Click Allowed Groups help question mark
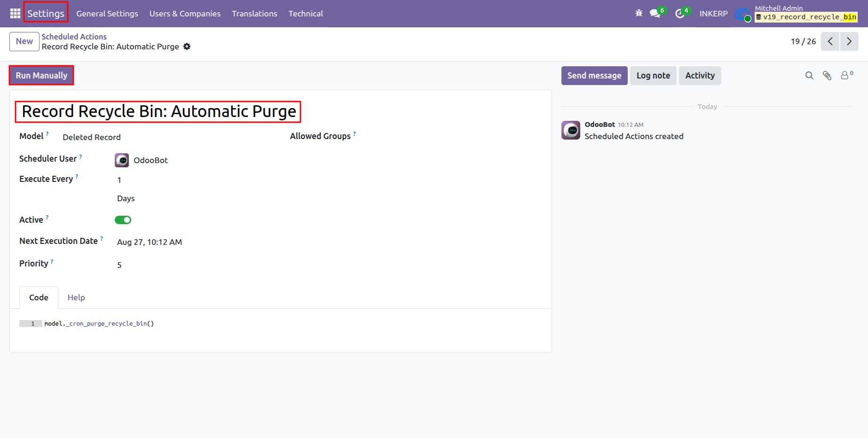868x438 pixels. click(354, 133)
